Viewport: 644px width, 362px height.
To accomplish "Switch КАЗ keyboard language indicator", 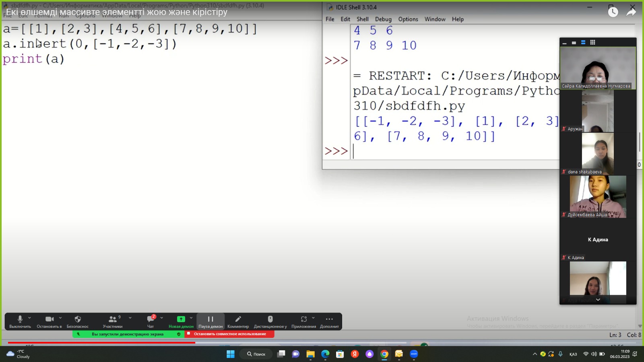I will [x=573, y=354].
